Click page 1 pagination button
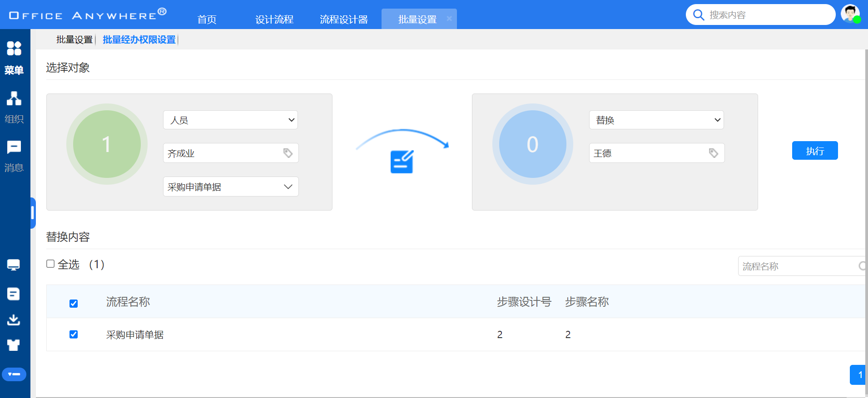 [x=858, y=375]
